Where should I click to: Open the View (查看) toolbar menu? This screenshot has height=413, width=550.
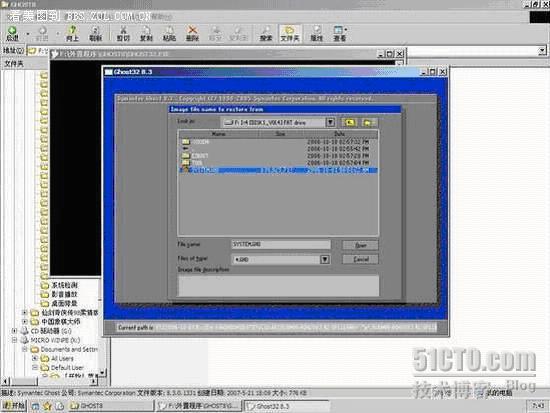[x=340, y=34]
